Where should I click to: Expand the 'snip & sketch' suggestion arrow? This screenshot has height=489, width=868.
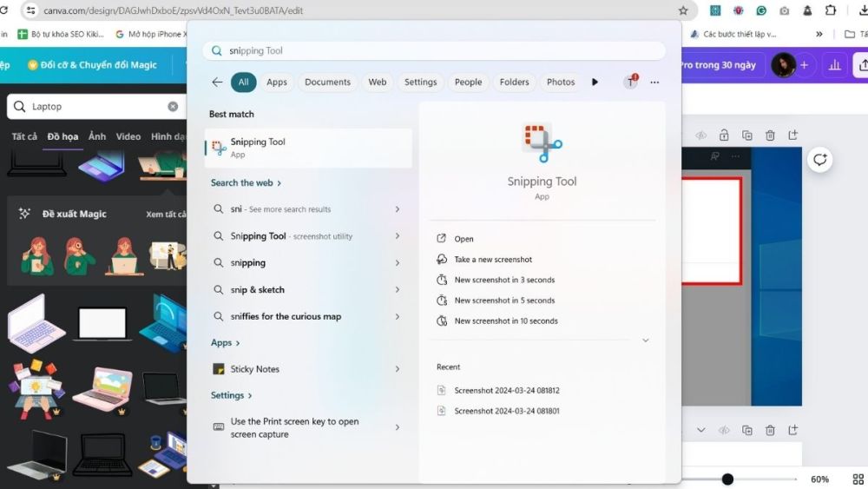pos(398,289)
